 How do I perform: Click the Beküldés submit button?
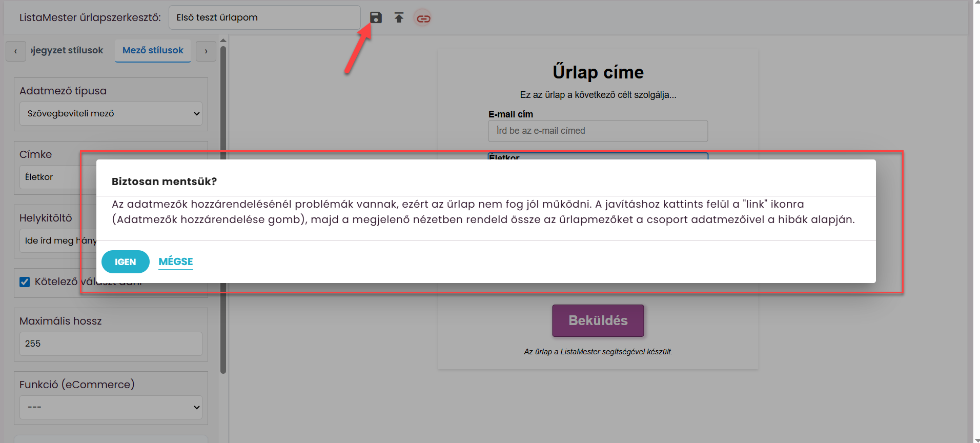pos(598,320)
